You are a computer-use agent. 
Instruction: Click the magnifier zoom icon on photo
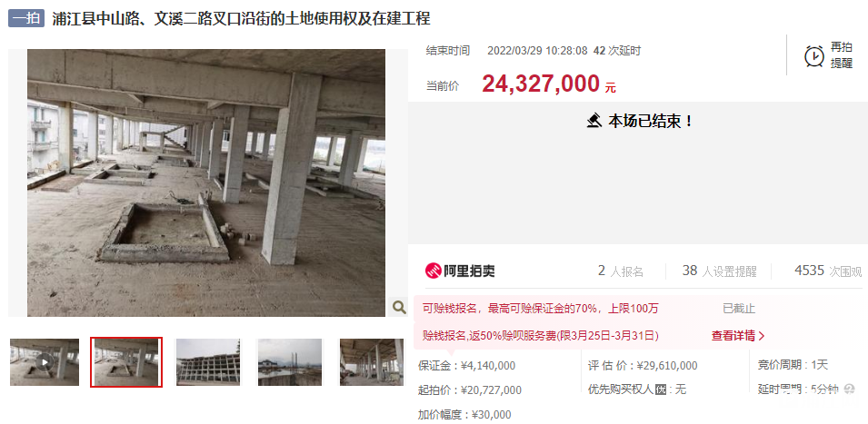[398, 306]
